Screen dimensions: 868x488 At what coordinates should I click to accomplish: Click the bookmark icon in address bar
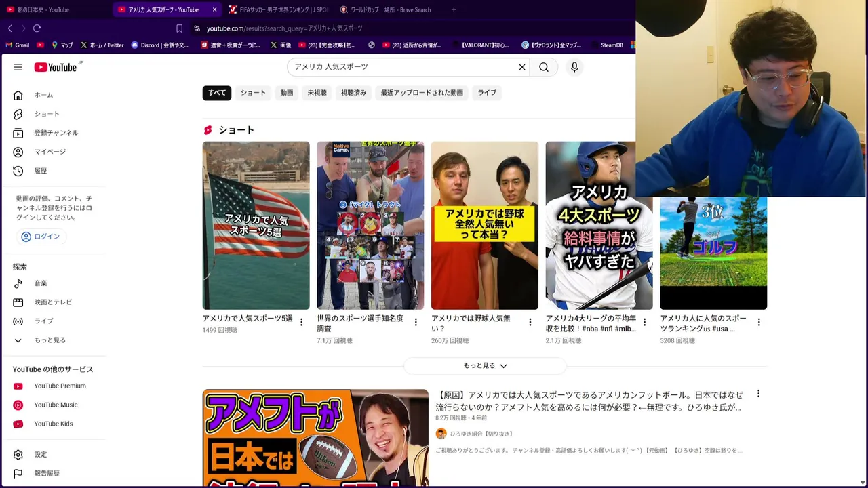point(179,28)
